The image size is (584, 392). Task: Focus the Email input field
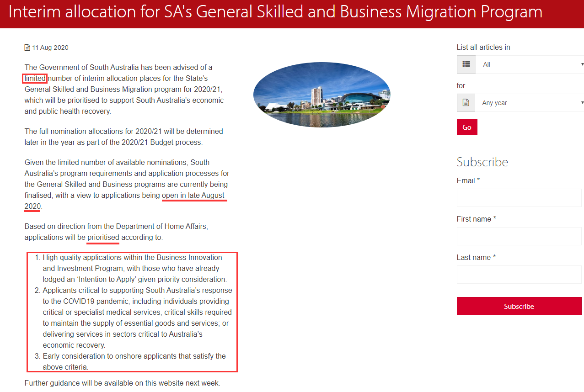519,198
